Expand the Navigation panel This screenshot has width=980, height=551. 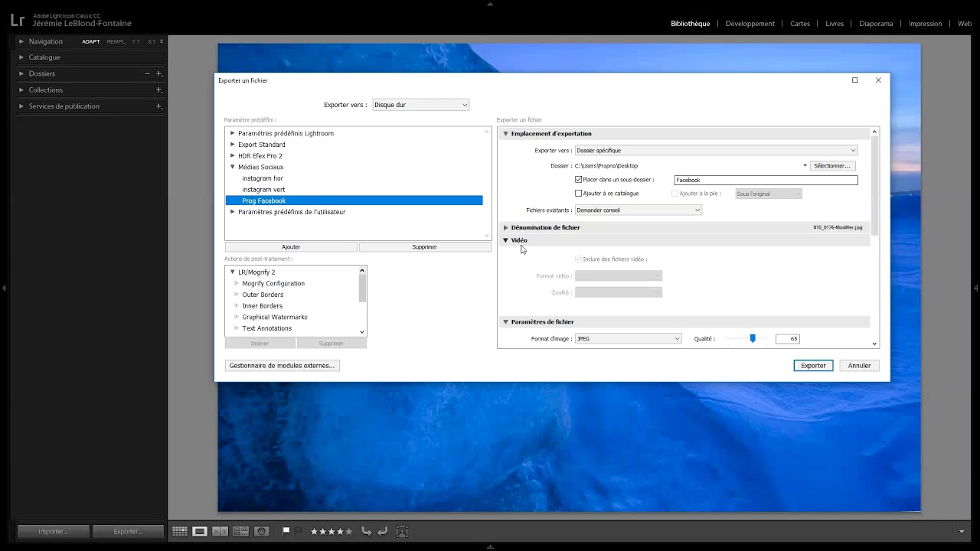pos(21,41)
